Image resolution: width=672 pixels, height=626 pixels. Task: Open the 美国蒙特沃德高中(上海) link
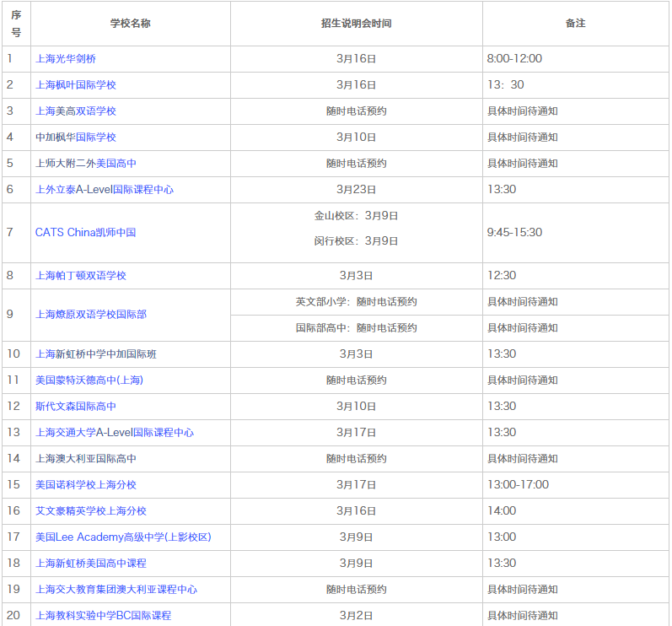(89, 380)
